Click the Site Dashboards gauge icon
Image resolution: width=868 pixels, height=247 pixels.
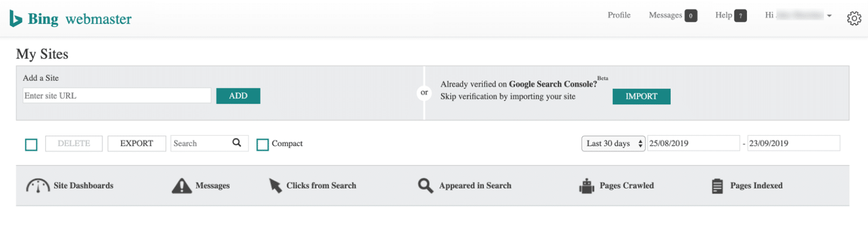[x=38, y=186]
